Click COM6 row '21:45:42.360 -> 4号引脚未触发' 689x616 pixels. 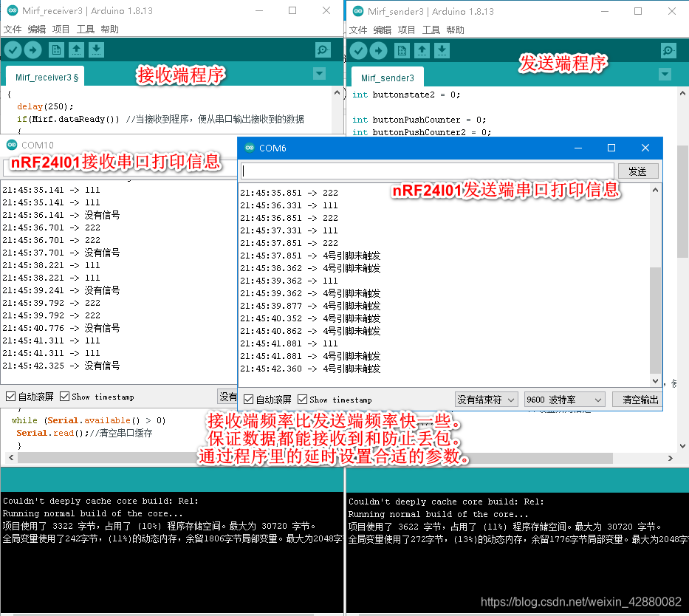[310, 368]
